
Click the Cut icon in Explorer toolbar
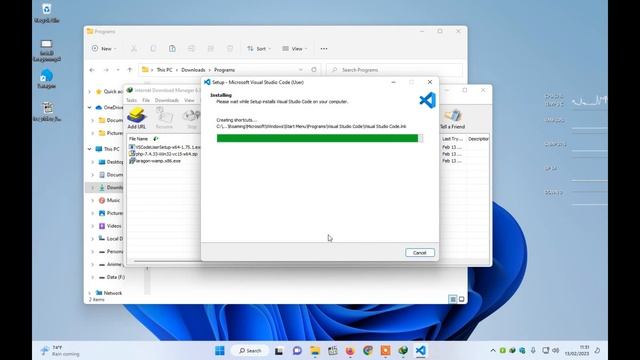pyautogui.click(x=134, y=49)
